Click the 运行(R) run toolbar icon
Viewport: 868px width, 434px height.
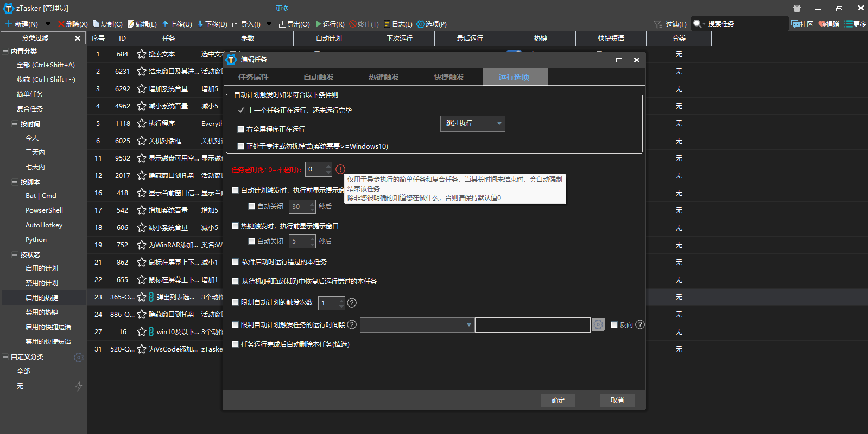pos(319,24)
